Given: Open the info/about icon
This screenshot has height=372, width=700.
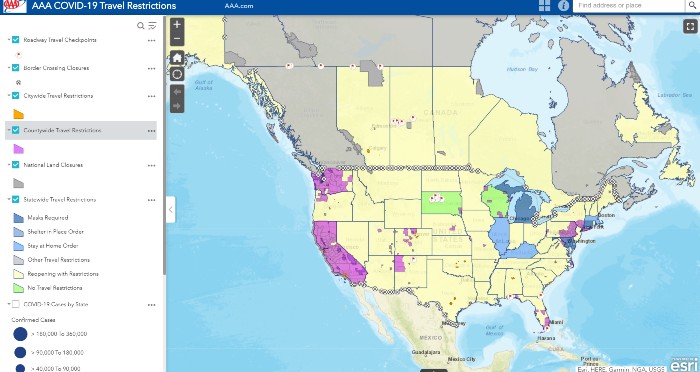Looking at the screenshot, I should pyautogui.click(x=563, y=6).
